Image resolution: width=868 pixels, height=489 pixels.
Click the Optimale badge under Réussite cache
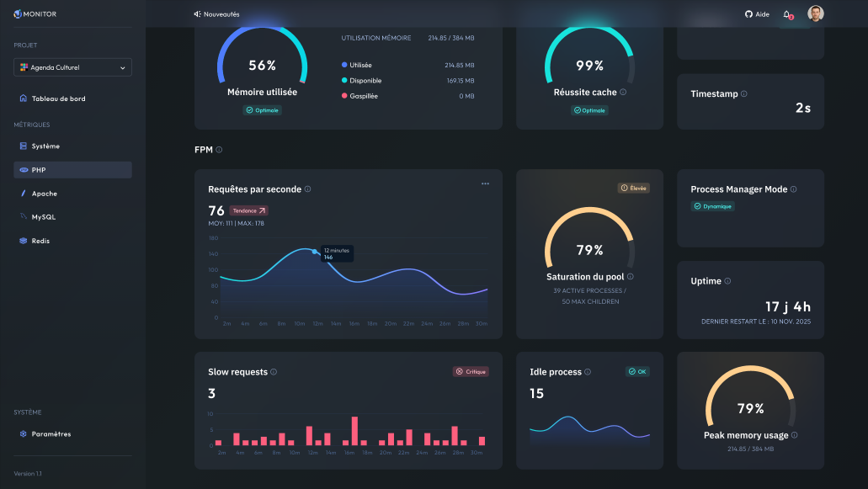[590, 110]
